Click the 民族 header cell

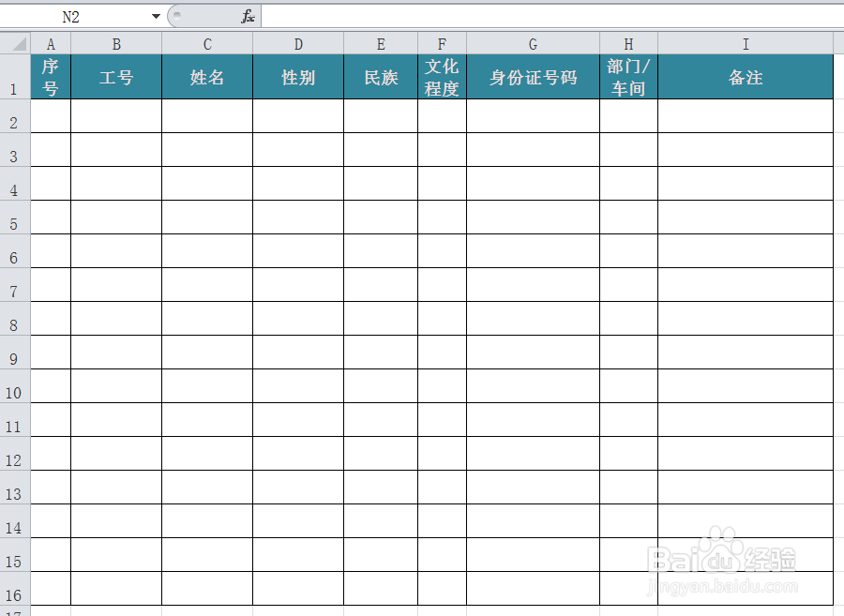pyautogui.click(x=380, y=76)
